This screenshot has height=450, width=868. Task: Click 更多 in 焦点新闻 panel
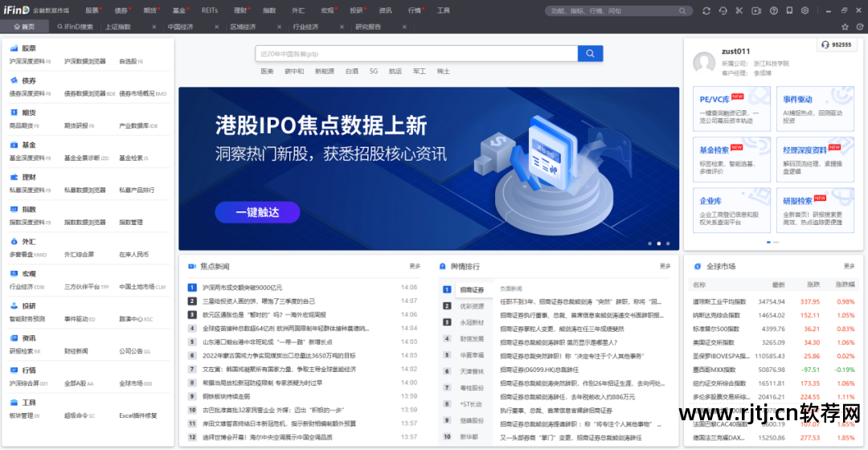click(415, 266)
